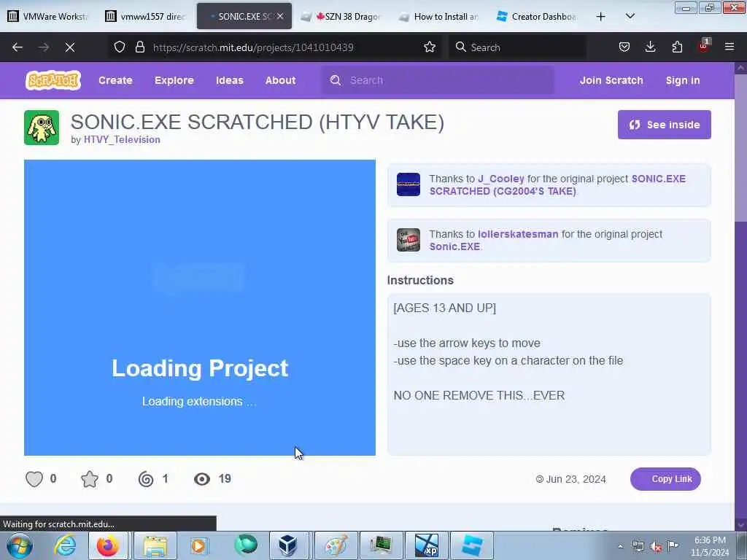
Task: Click the "NO ONE REMOVE THIS...EVER" text
Action: 479,395
